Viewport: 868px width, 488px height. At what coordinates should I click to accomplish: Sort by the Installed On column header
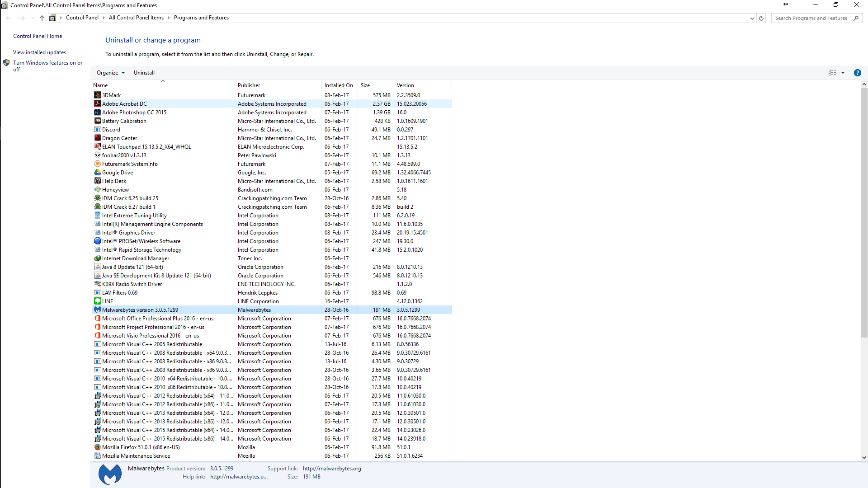[340, 85]
